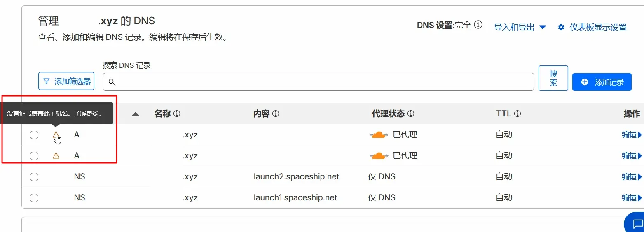Check the first A record checkbox
Image resolution: width=644 pixels, height=232 pixels.
(x=34, y=135)
